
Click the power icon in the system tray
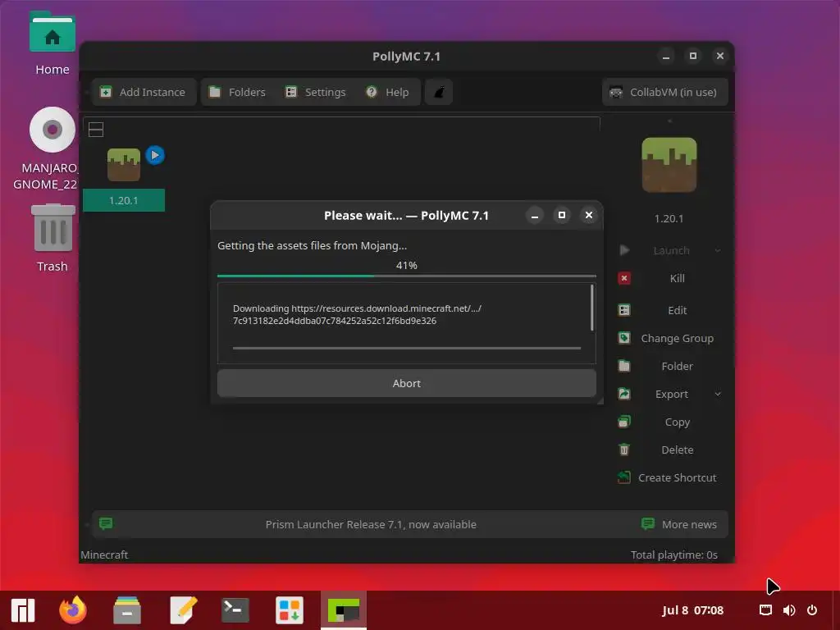812,610
